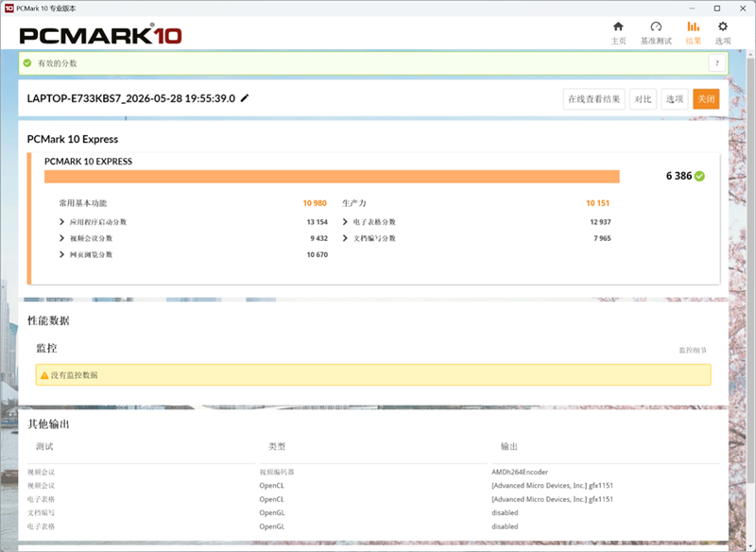This screenshot has height=552, width=756.
Task: Click the value 9 432
Action: (318, 238)
